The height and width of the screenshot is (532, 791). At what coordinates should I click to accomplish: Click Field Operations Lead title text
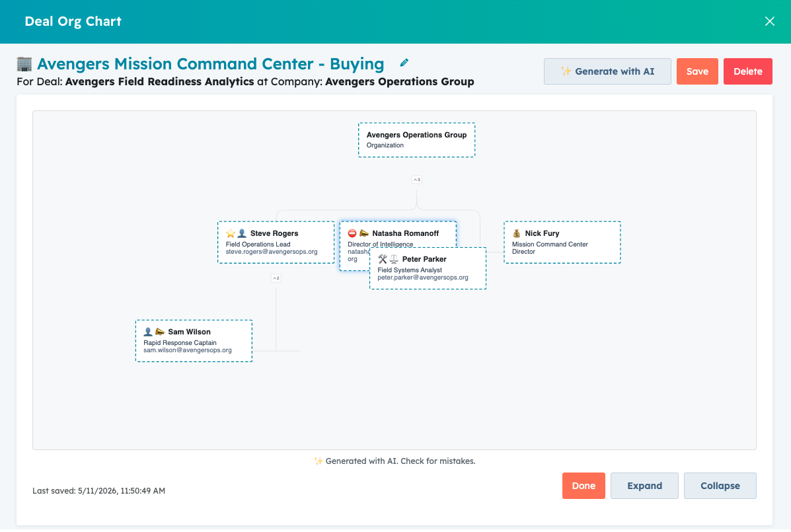point(258,244)
